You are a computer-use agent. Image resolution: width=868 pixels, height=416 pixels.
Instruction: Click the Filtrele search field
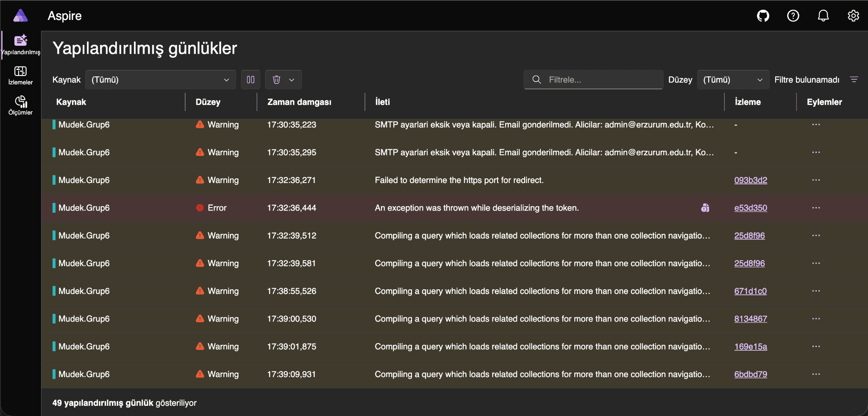[593, 80]
